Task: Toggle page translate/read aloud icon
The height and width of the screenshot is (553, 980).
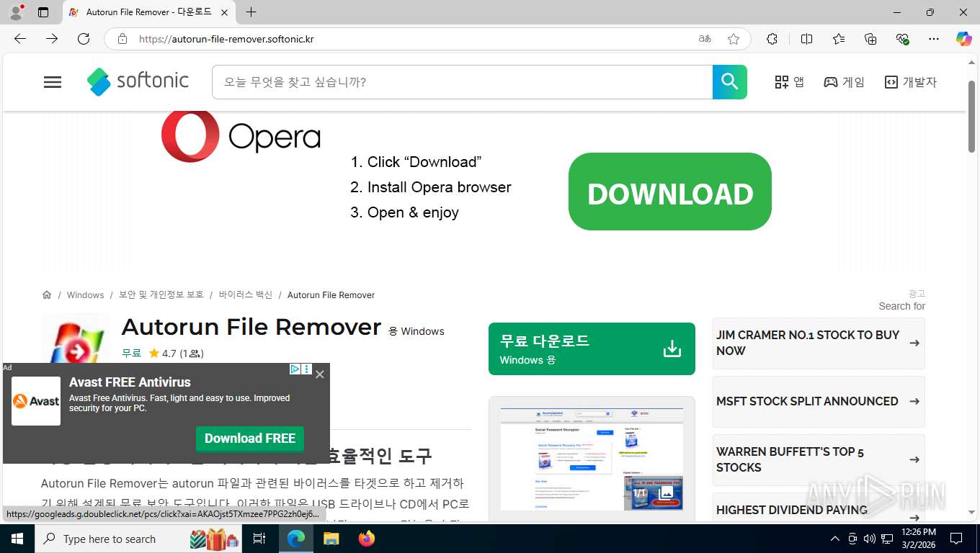Action: [705, 39]
